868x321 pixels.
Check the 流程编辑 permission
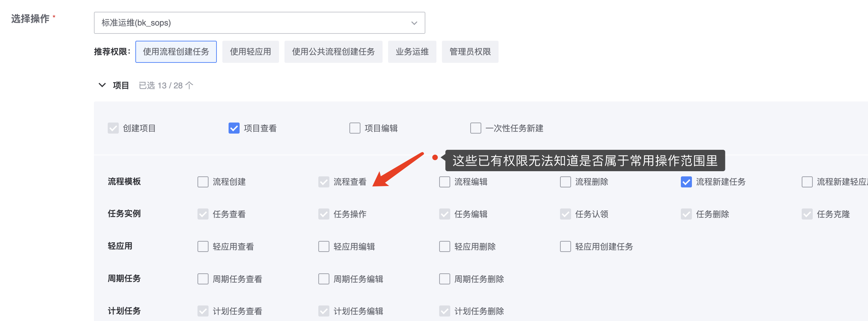444,182
